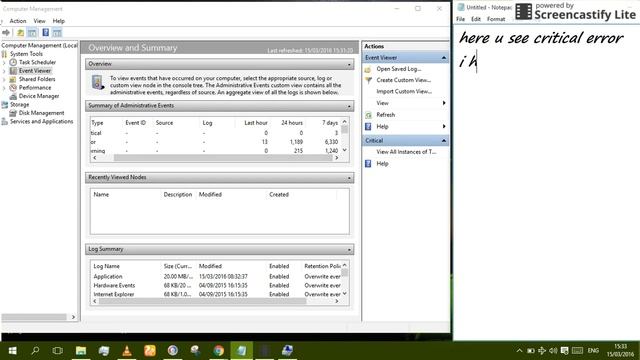640x360 pixels.
Task: Click the Notepad text editing area
Action: pyautogui.click(x=546, y=182)
